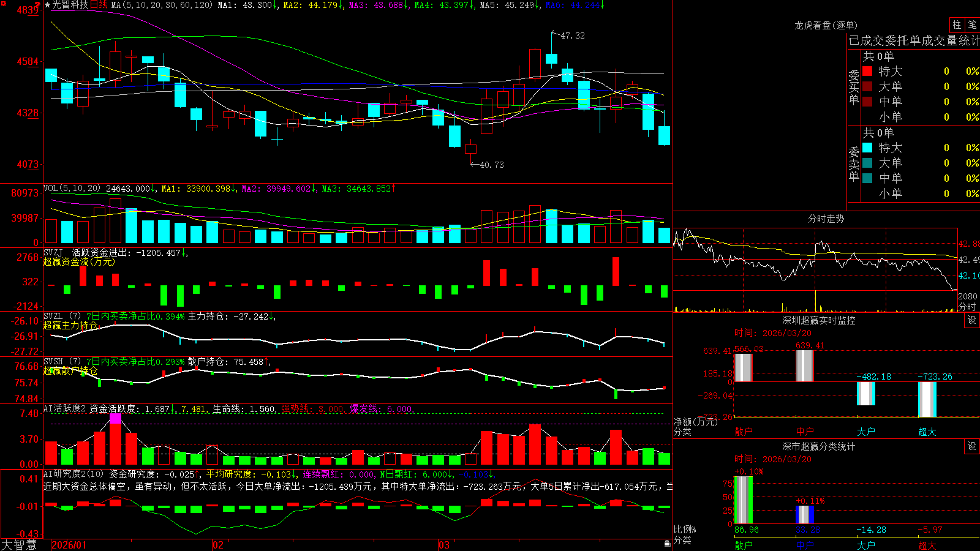
Task: Click the 龙虎看盘(逐单) panel title
Action: pos(826,25)
